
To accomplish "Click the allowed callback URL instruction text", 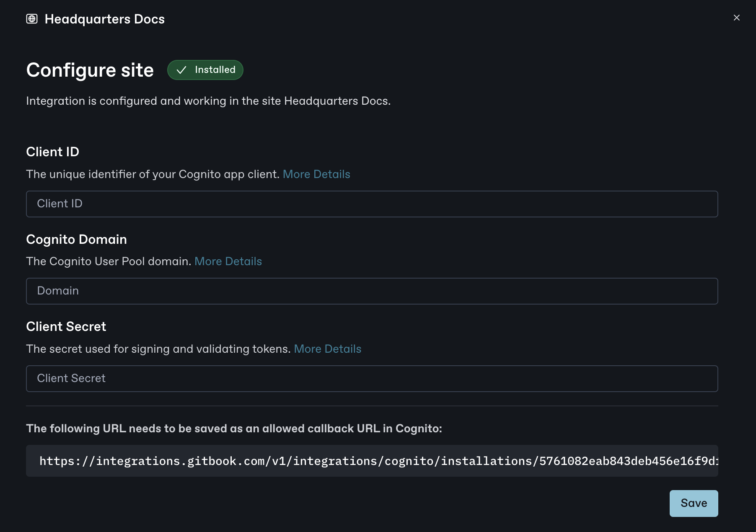I will [x=234, y=428].
